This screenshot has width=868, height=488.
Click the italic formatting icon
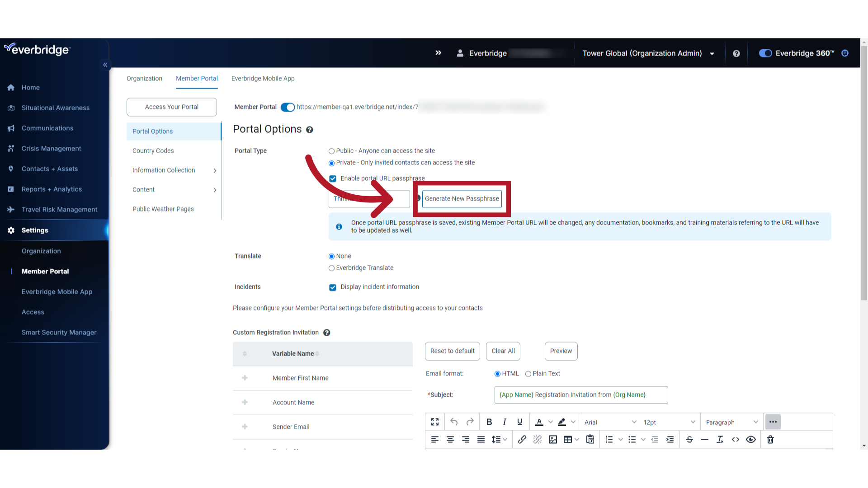point(505,422)
